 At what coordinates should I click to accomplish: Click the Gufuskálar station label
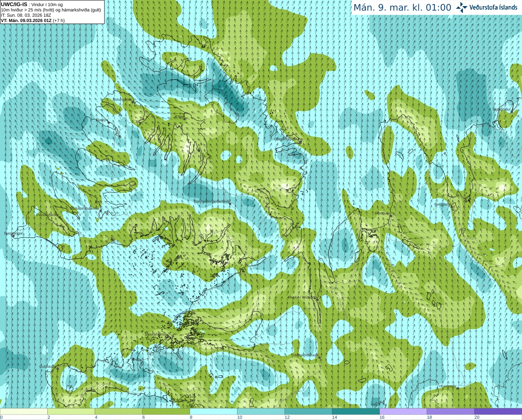48,367
